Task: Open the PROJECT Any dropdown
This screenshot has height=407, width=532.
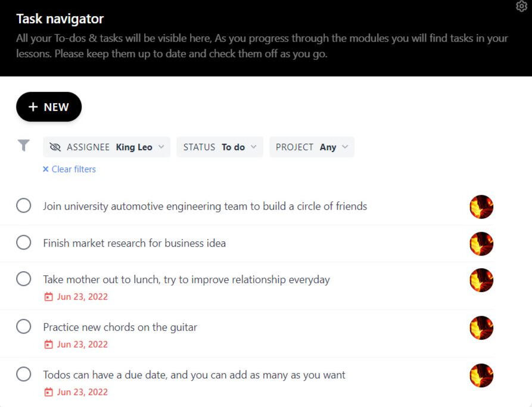Action: point(312,147)
